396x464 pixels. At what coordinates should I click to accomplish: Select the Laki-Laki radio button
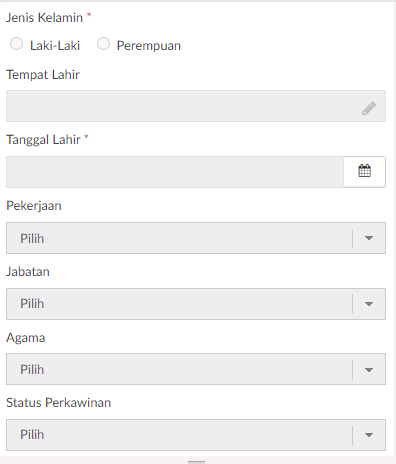point(16,44)
